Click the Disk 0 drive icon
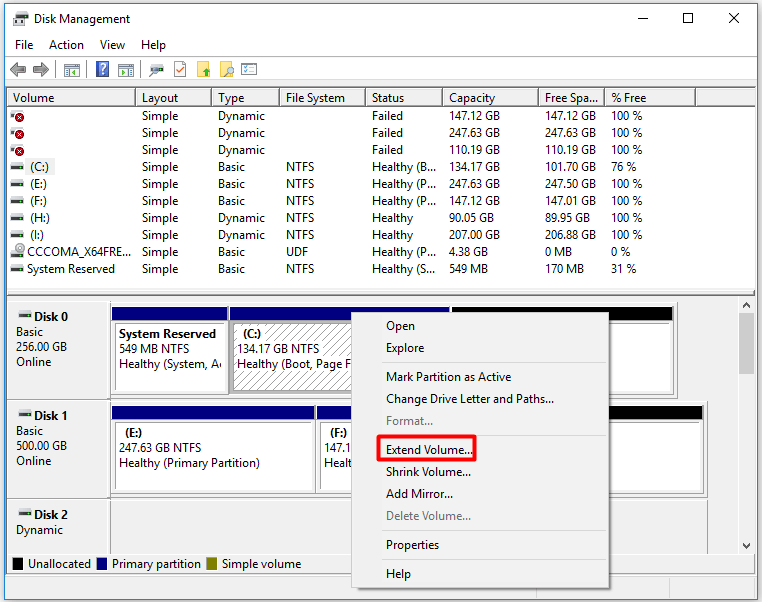 (x=25, y=316)
